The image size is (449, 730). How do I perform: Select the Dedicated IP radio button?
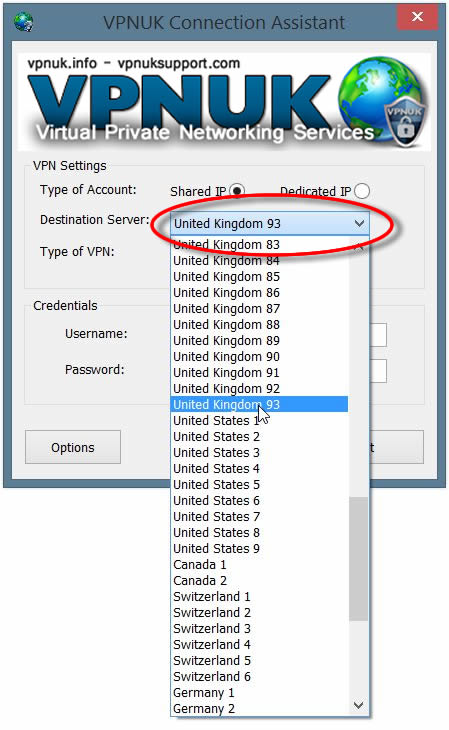[x=362, y=191]
